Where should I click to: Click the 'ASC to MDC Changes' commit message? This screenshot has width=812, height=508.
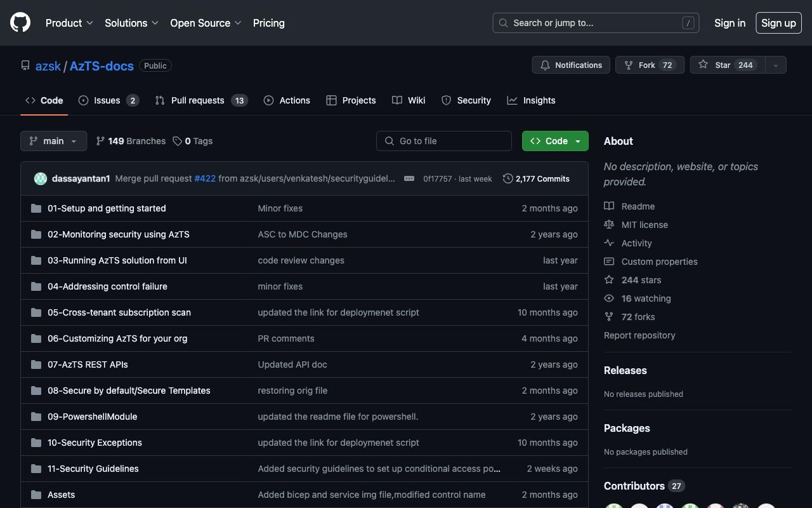303,234
